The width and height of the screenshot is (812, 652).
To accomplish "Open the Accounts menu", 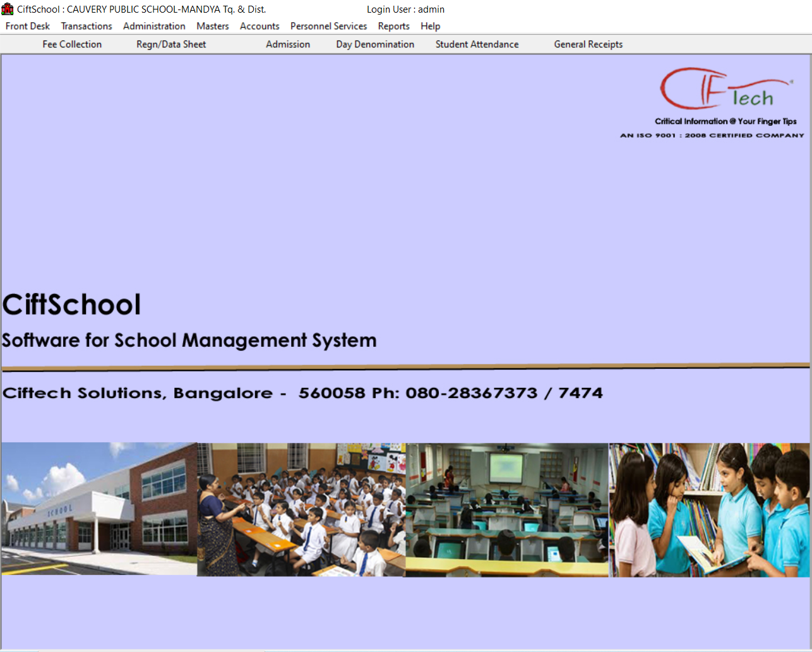I will point(260,26).
